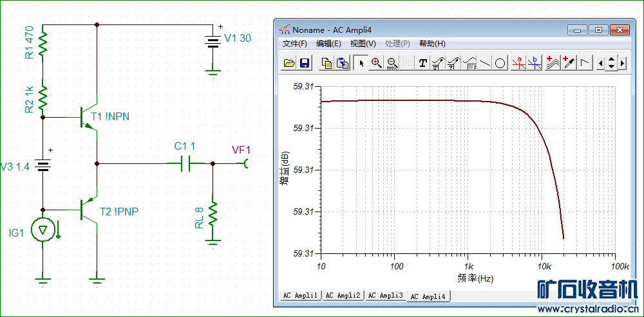Viewport: 644px width, 317px height.
Task: Open the 编辑(E) menu
Action: [x=328, y=44]
